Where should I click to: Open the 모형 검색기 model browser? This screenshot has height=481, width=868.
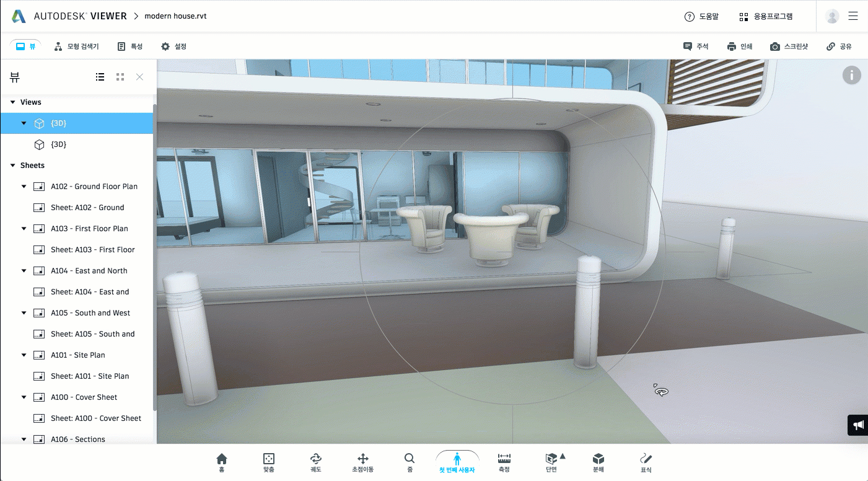click(76, 46)
